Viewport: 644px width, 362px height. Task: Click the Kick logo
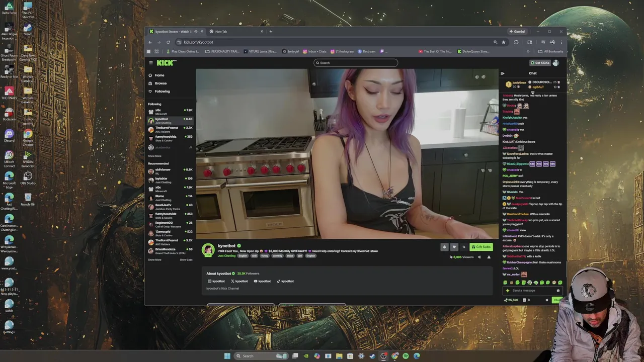166,63
